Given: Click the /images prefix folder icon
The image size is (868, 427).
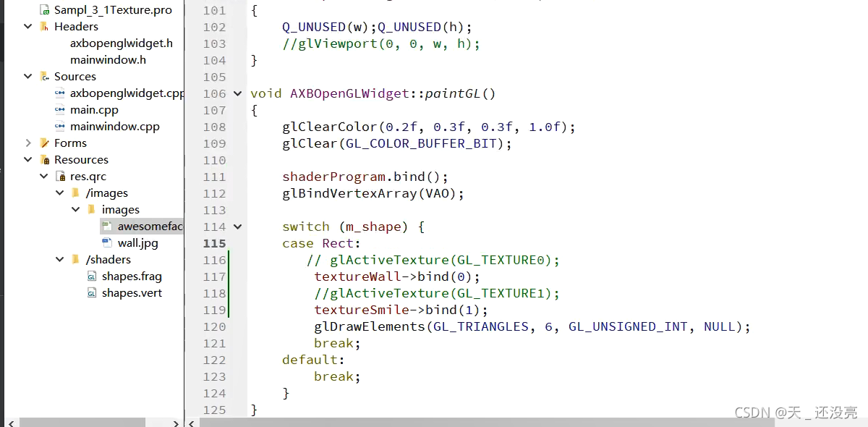Looking at the screenshot, I should [76, 193].
